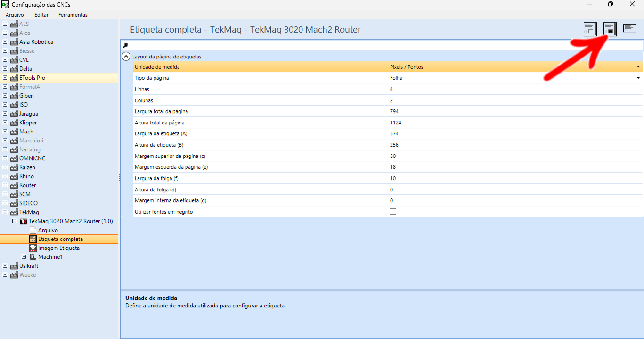Expand the AES tree node
644x339 pixels.
coord(5,24)
